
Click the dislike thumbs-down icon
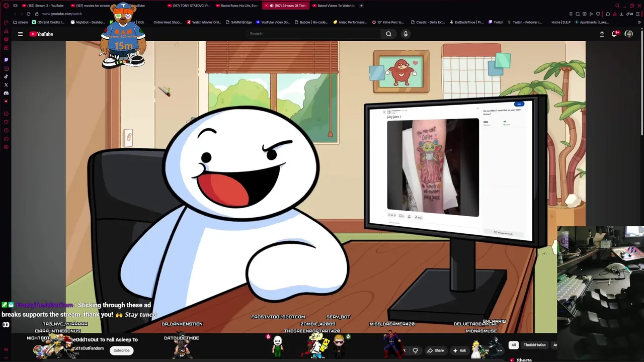click(x=415, y=350)
